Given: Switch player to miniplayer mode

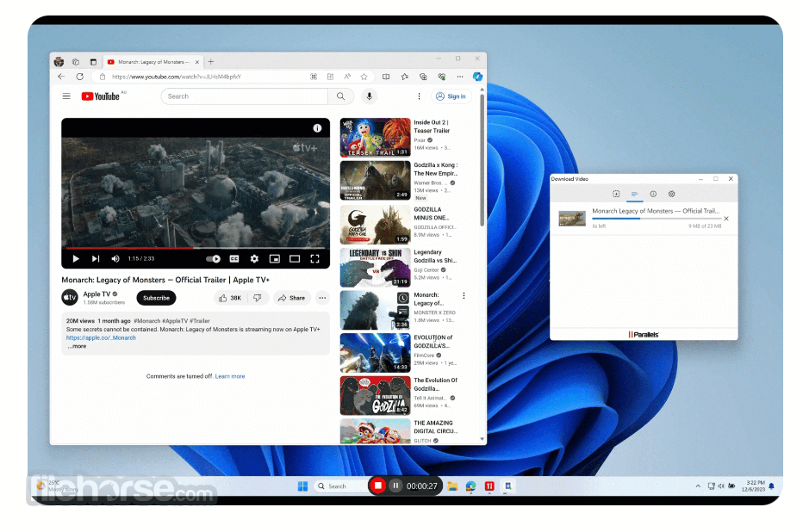Looking at the screenshot, I should coord(275,259).
